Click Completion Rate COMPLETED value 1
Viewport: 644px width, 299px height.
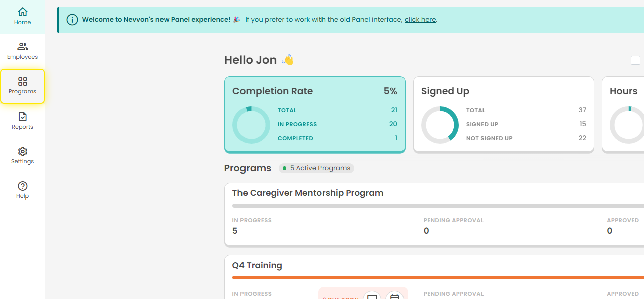[396, 138]
